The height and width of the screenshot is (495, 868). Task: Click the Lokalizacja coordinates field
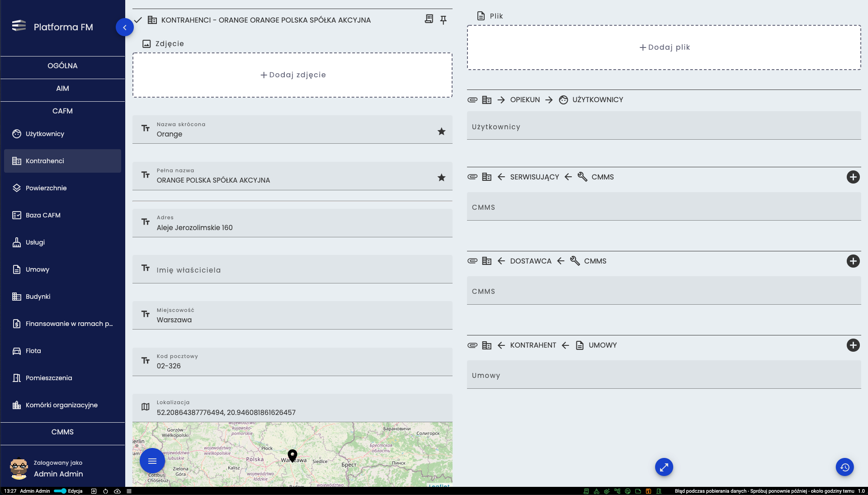pyautogui.click(x=292, y=408)
